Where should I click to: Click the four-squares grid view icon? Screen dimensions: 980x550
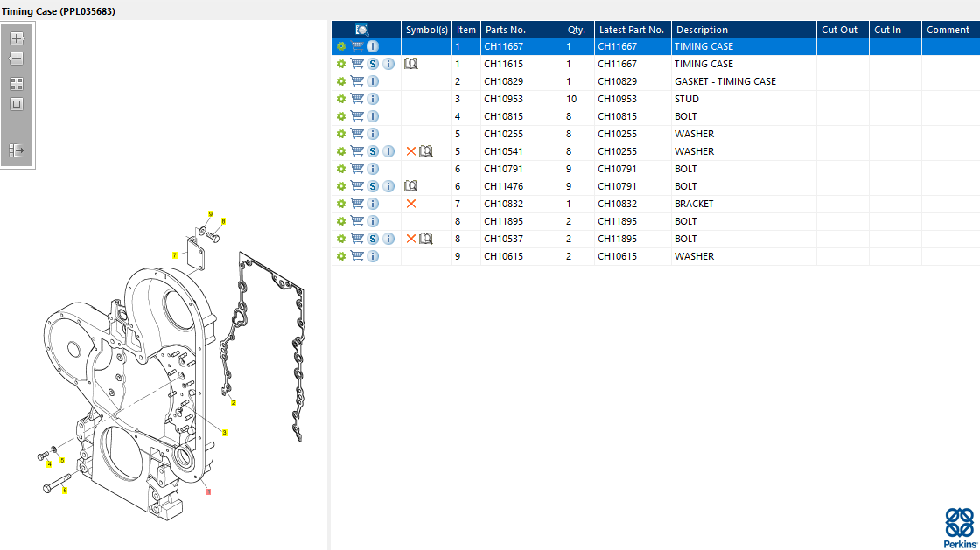pos(17,84)
